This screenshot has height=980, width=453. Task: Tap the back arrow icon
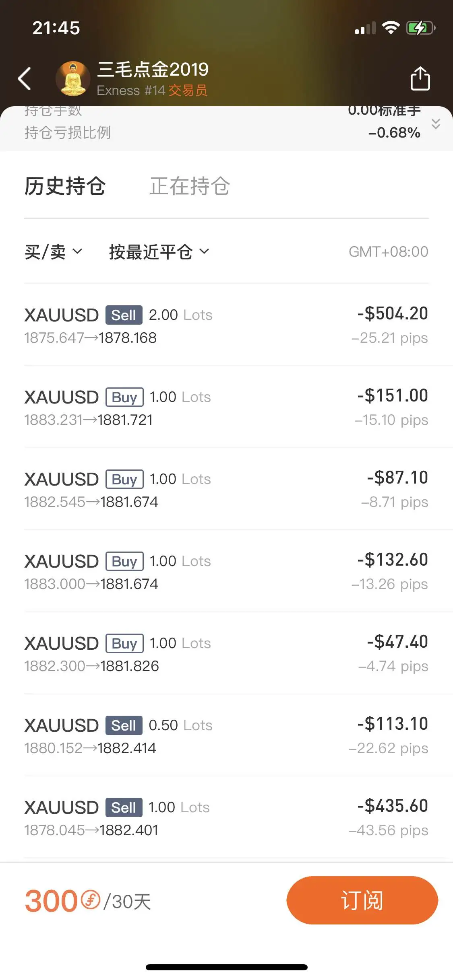25,78
